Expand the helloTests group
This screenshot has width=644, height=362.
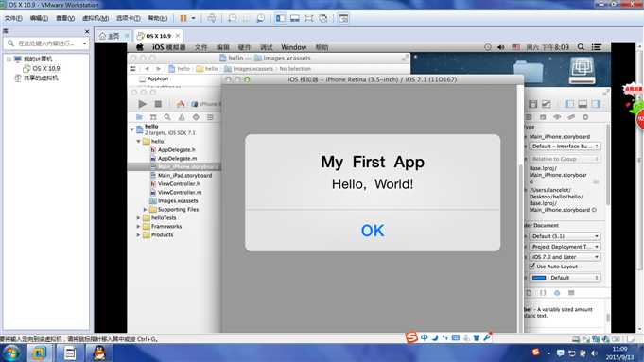coord(139,218)
